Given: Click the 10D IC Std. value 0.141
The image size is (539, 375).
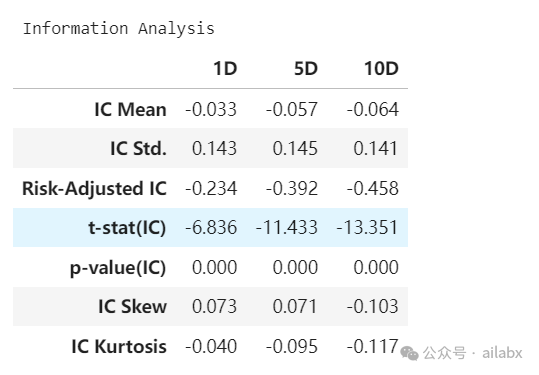Looking at the screenshot, I should click(376, 148).
